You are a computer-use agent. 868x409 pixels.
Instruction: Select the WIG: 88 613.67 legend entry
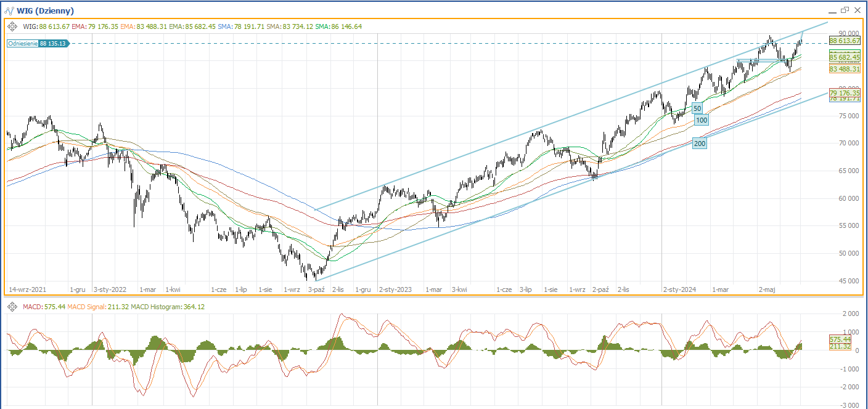pos(46,26)
